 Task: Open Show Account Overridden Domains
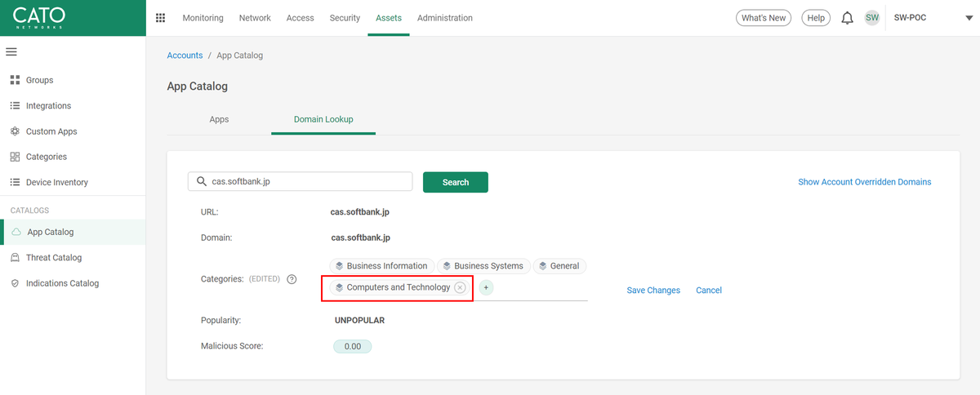pos(865,182)
